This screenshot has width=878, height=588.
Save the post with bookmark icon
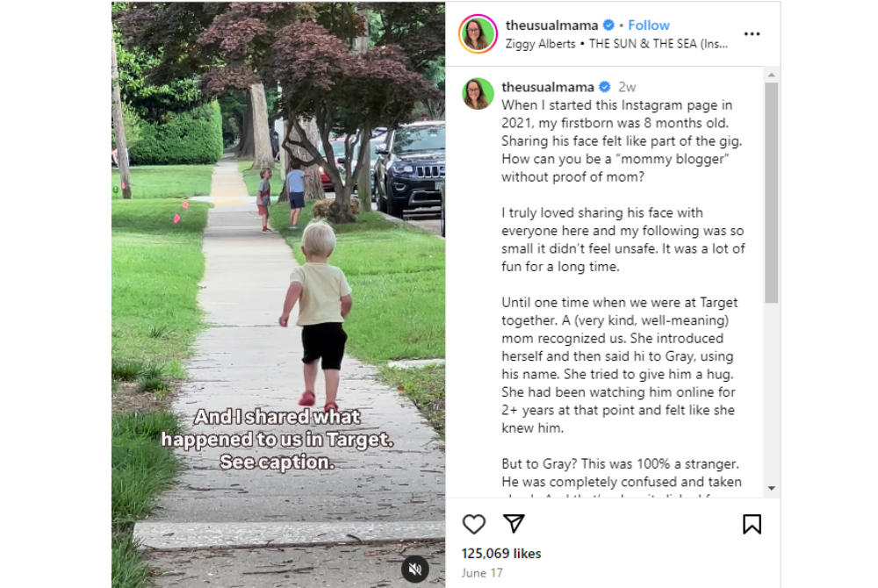752,524
